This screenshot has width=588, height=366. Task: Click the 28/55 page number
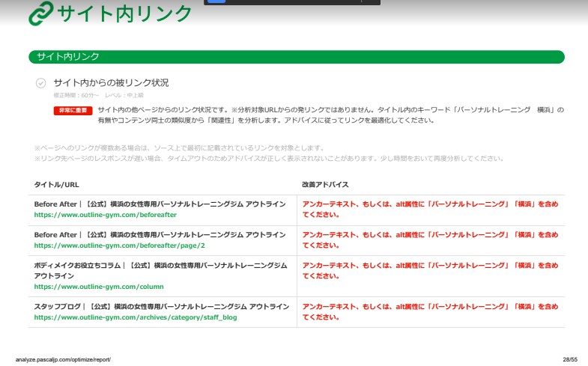[x=570, y=359]
